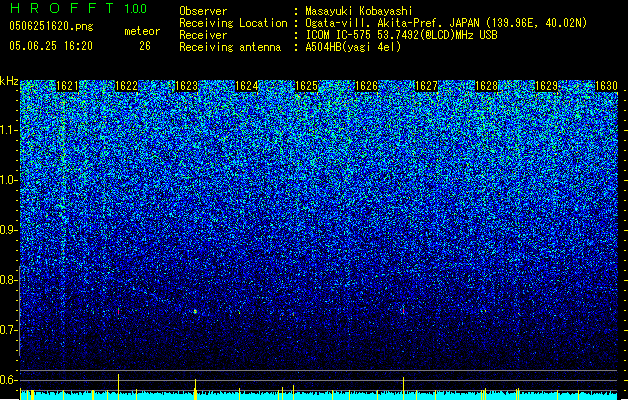Screen dimensions: 629x400
Task: Select antenna value A504HB(yagi 4el)
Action: 353,47
